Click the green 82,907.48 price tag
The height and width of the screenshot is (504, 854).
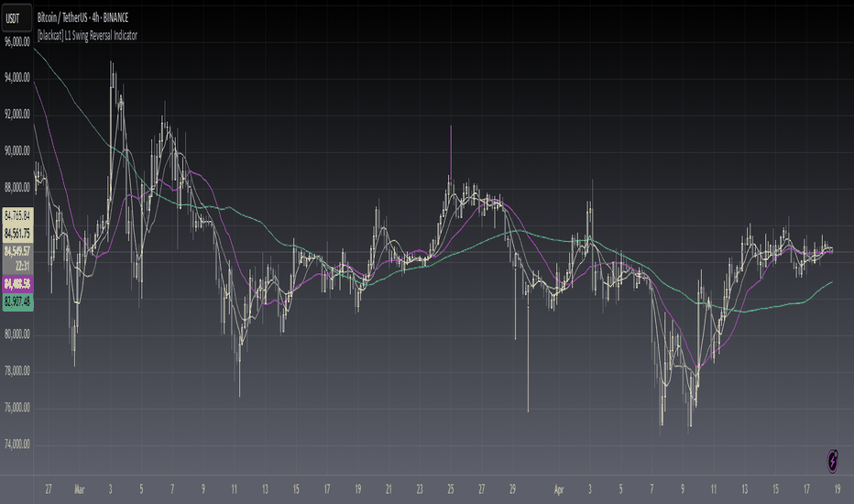tap(17, 301)
